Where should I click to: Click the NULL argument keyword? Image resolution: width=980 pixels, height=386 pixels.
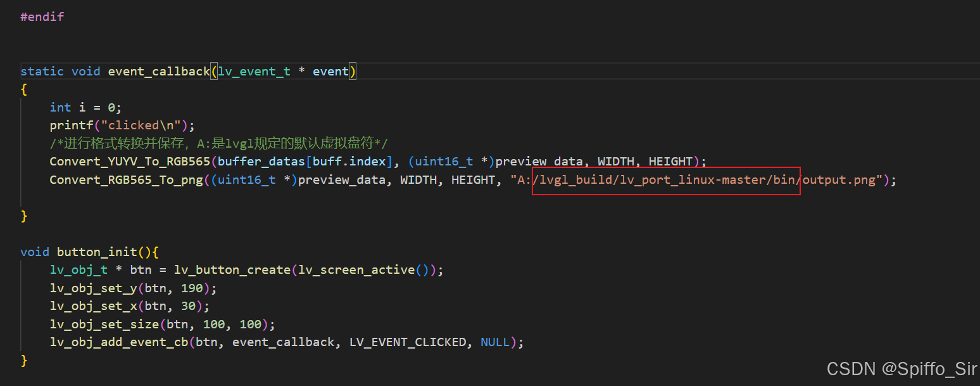tap(495, 342)
